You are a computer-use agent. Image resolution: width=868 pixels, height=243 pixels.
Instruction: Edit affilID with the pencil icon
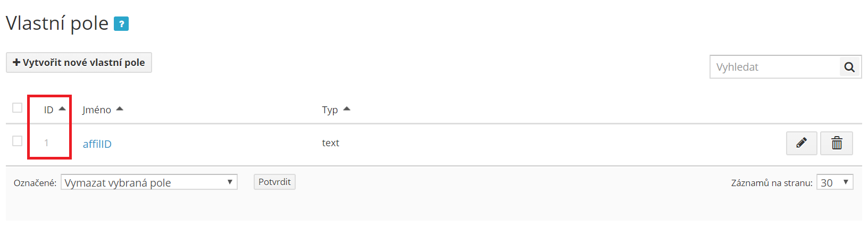[802, 143]
